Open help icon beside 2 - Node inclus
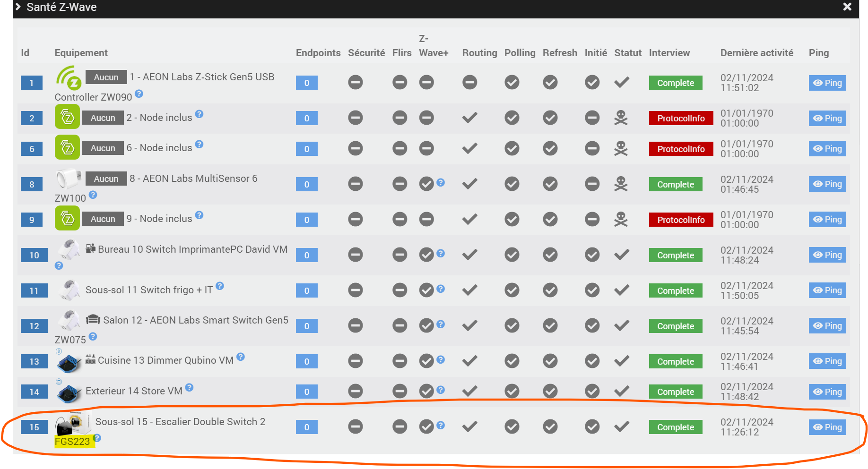Image resolution: width=868 pixels, height=469 pixels. pyautogui.click(x=199, y=114)
